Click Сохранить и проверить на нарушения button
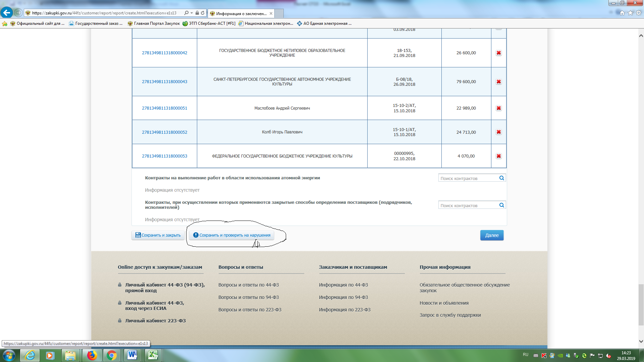The image size is (644, 362). (231, 235)
